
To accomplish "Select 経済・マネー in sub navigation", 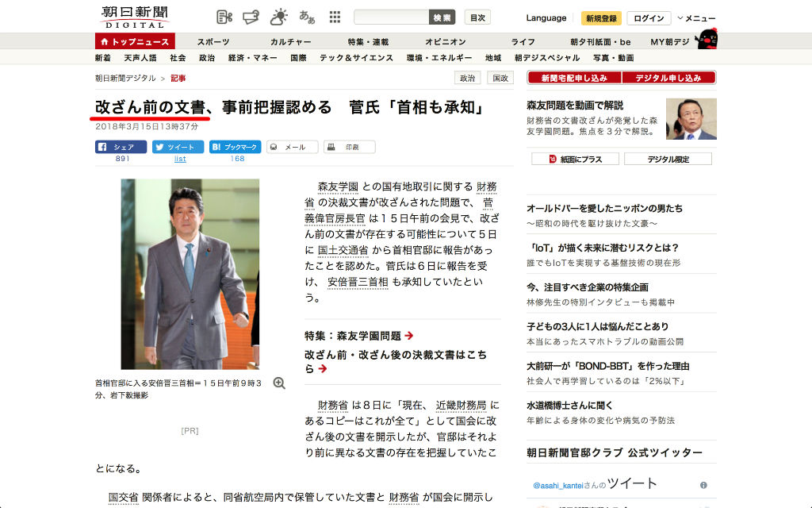I will (x=253, y=57).
